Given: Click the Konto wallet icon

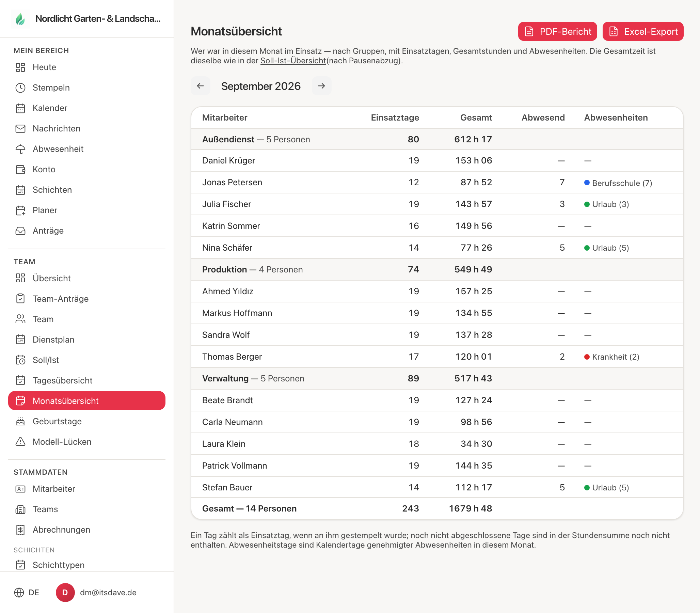Looking at the screenshot, I should (x=20, y=170).
